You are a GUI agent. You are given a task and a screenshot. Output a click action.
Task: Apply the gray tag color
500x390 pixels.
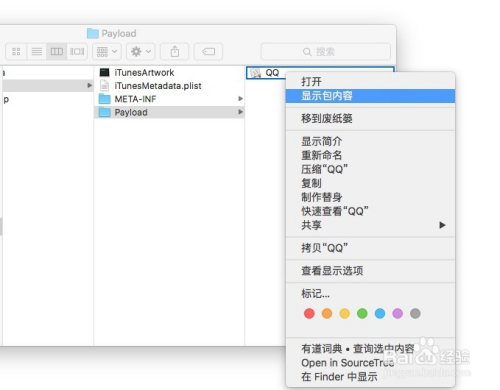(415, 313)
